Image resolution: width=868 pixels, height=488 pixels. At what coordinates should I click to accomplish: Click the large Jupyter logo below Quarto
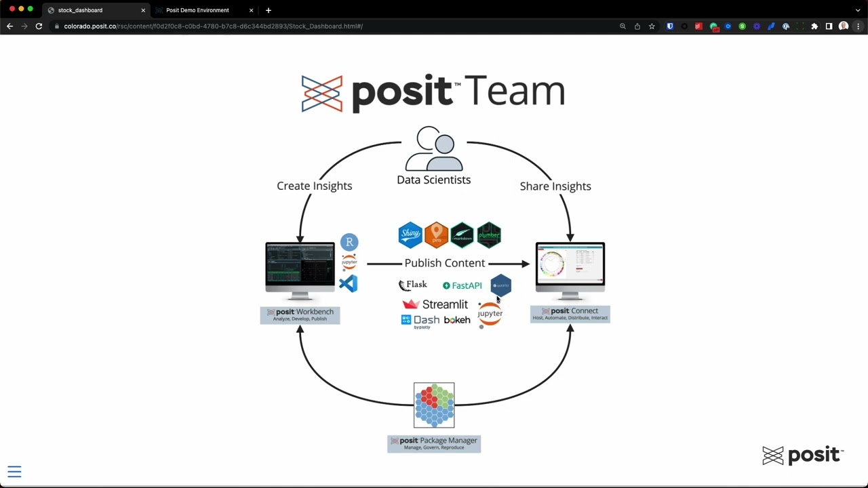[x=490, y=314]
